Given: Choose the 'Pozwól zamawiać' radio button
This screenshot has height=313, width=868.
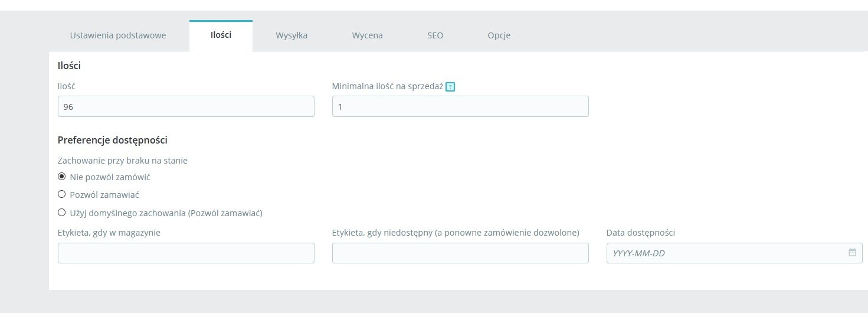Looking at the screenshot, I should [61, 194].
